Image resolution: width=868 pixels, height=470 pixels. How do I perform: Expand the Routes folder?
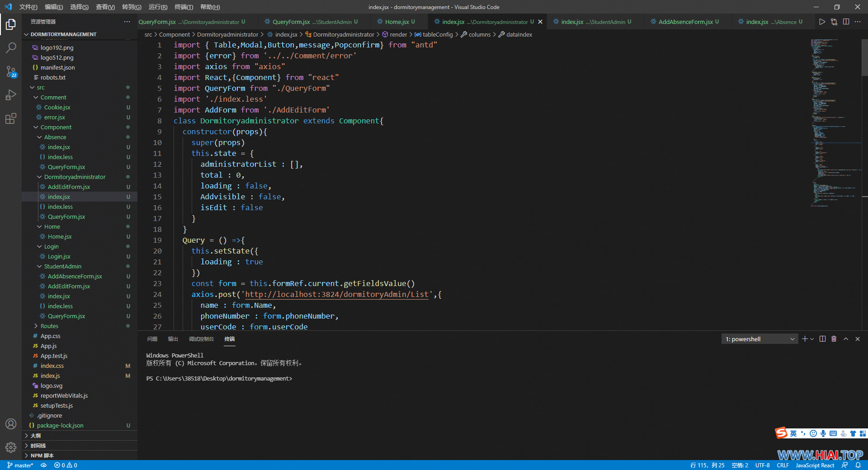(49, 326)
